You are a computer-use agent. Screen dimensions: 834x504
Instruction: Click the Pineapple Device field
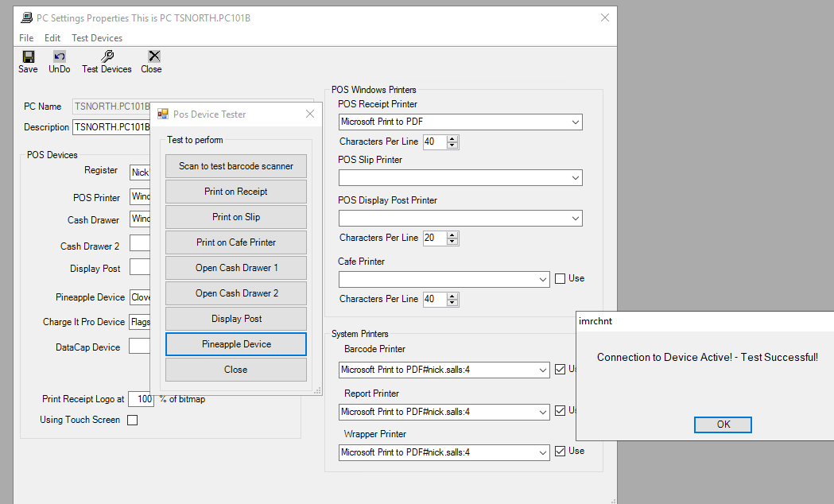(x=141, y=297)
